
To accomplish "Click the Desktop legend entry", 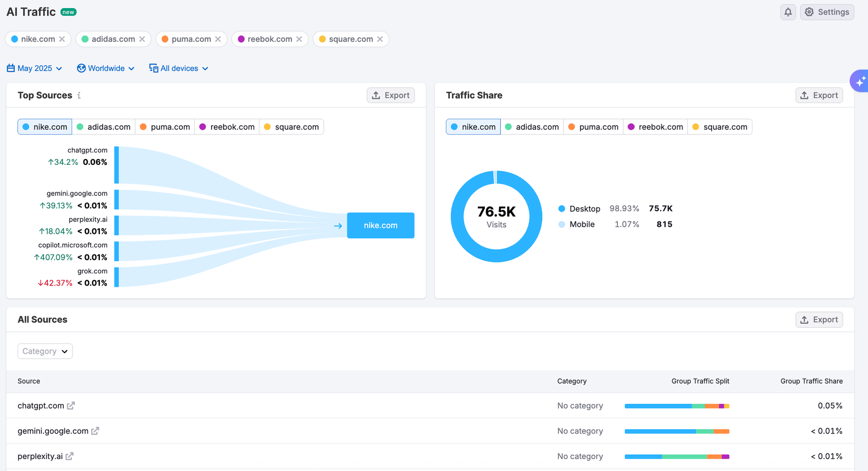I will click(x=615, y=208).
